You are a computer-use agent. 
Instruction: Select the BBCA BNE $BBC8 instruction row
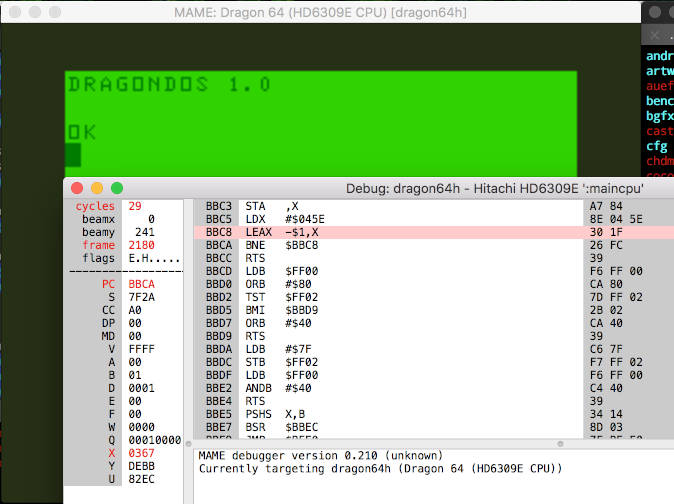434,245
